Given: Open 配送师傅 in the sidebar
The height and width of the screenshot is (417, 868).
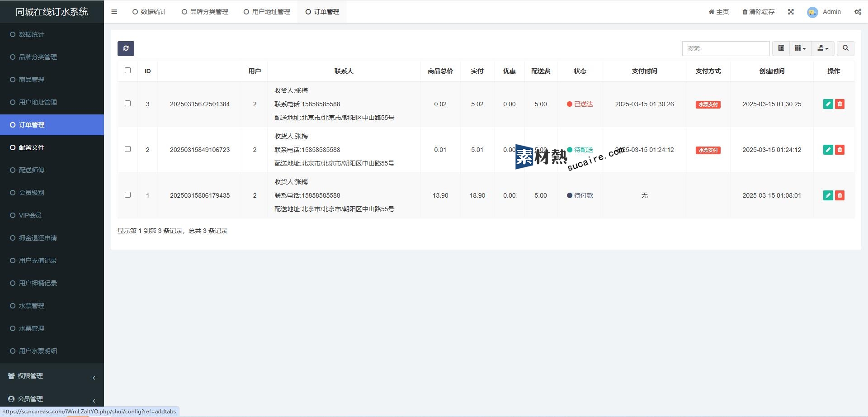Looking at the screenshot, I should [x=52, y=170].
